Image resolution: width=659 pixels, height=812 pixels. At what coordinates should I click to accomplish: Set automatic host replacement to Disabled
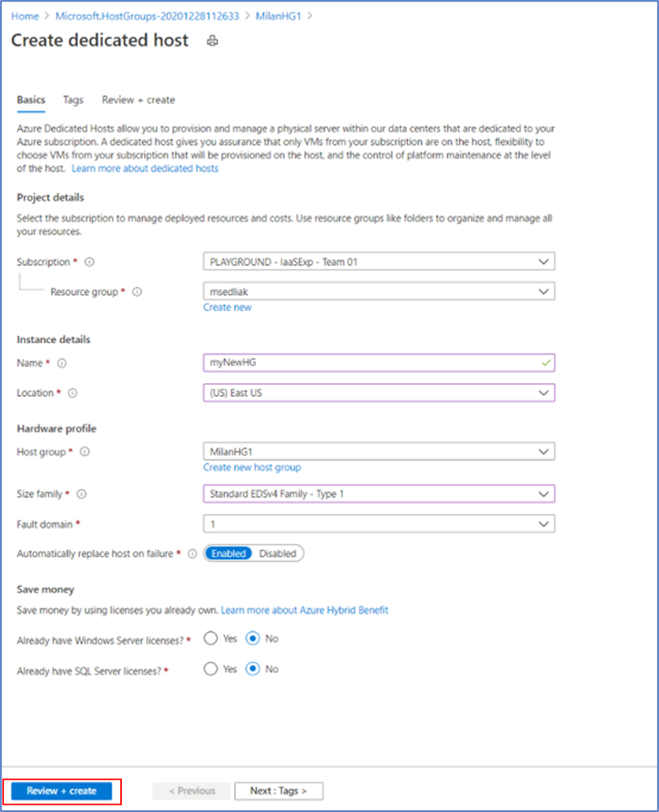coord(277,554)
